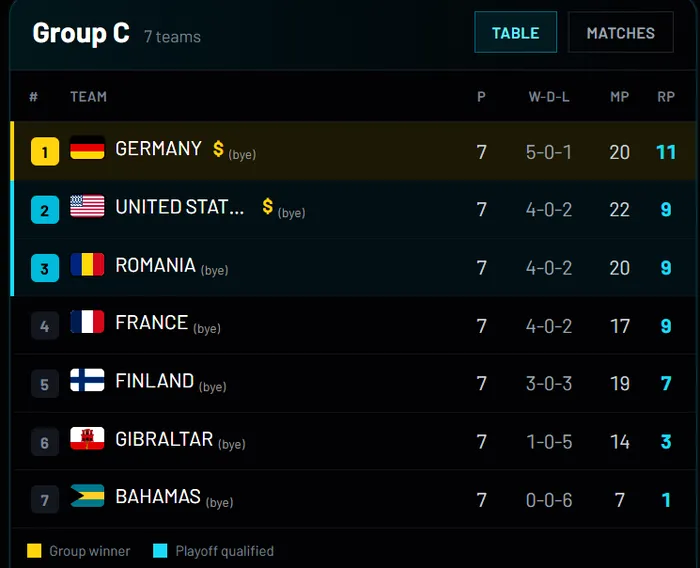
Task: Click the Gibraltar flag icon
Action: [88, 439]
